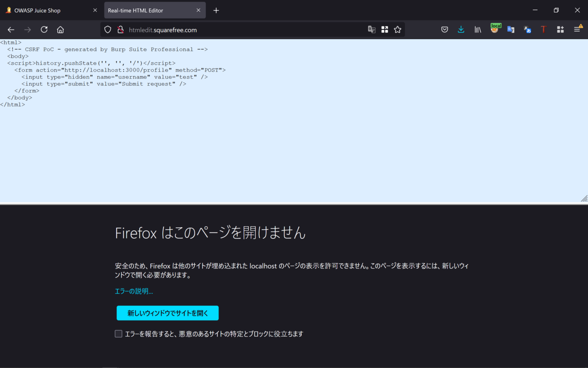Click the form action line in the code
This screenshot has height=368, width=588.
click(x=120, y=70)
